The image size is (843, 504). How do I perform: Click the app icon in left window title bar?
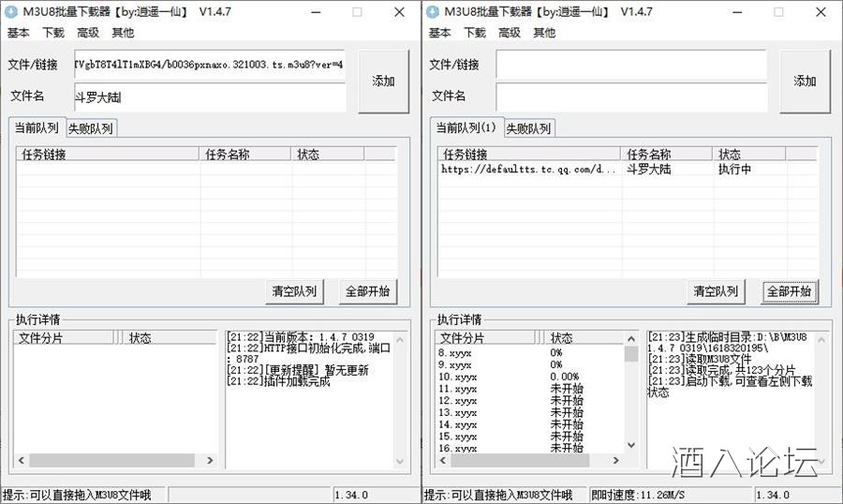12,12
